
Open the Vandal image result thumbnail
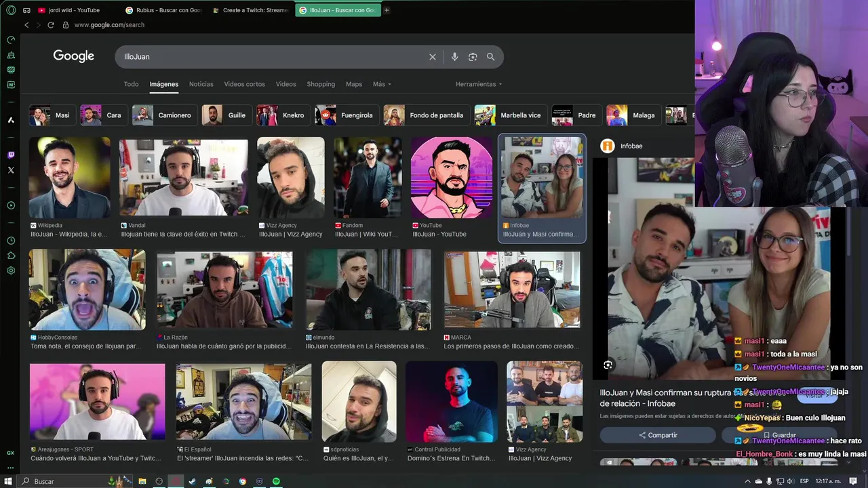pyautogui.click(x=183, y=177)
